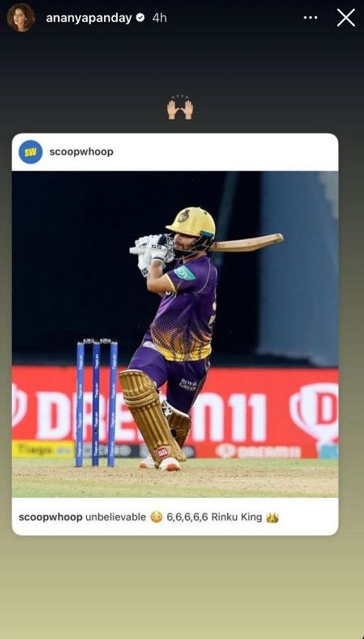The height and width of the screenshot is (639, 364).
Task: Open scoopwhoop account from post header
Action: (81, 151)
